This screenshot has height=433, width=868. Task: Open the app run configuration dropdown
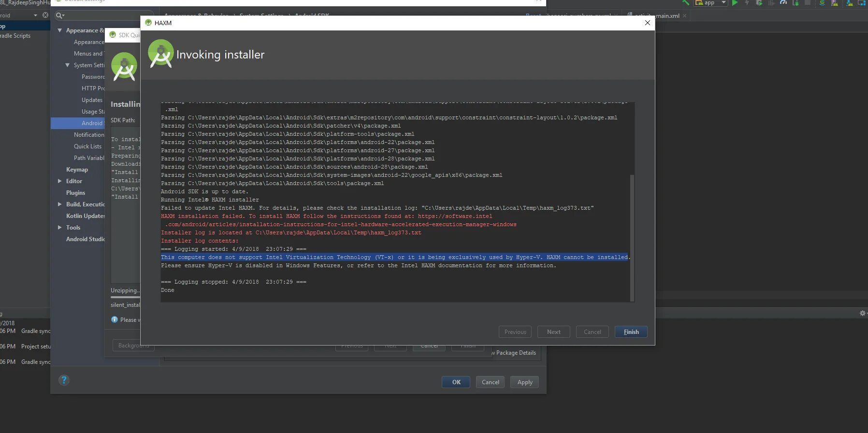click(x=710, y=3)
